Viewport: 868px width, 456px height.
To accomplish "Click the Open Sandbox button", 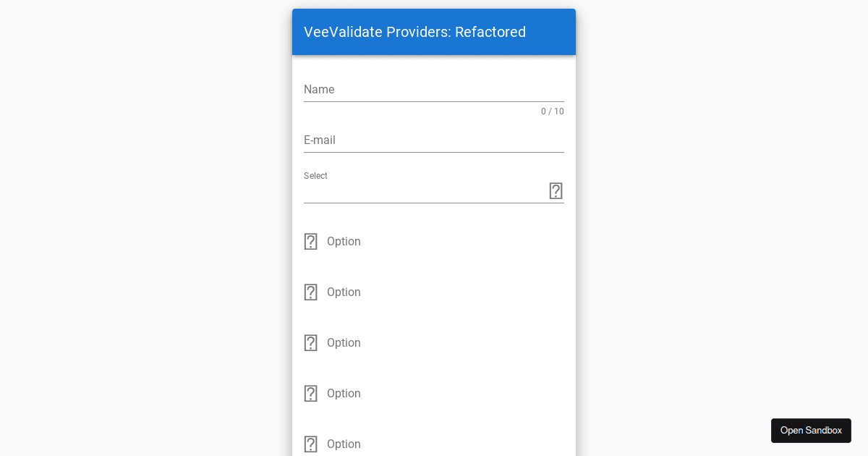I will [x=811, y=430].
